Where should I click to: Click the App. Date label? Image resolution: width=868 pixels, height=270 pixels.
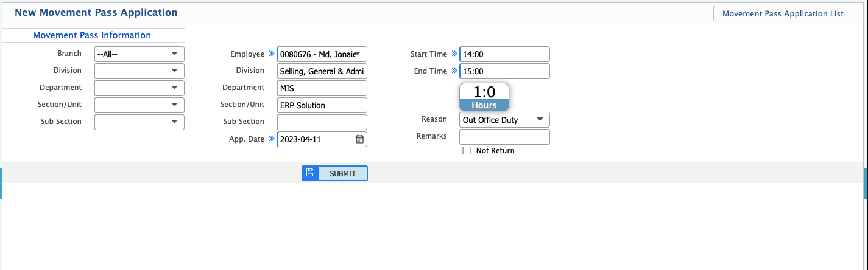coord(247,139)
